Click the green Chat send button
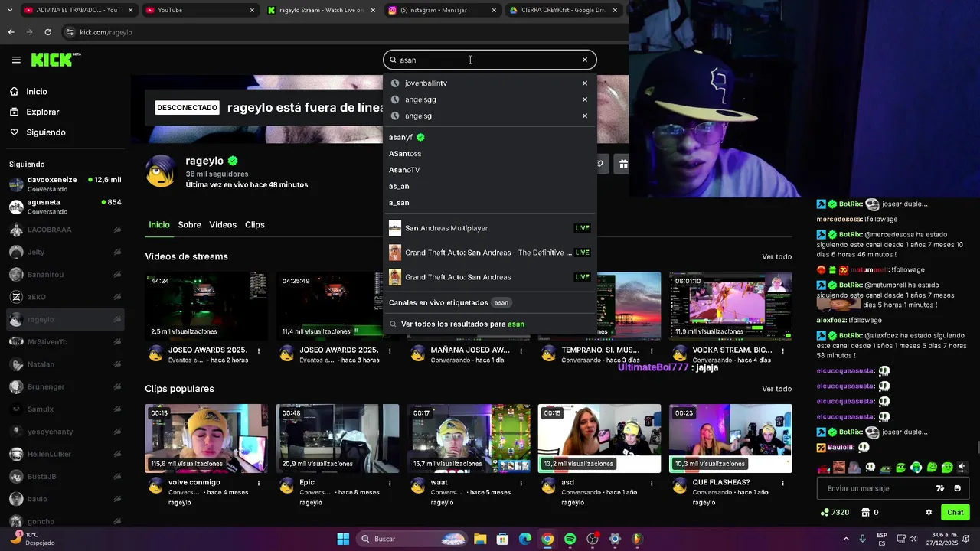The width and height of the screenshot is (980, 551). tap(955, 512)
